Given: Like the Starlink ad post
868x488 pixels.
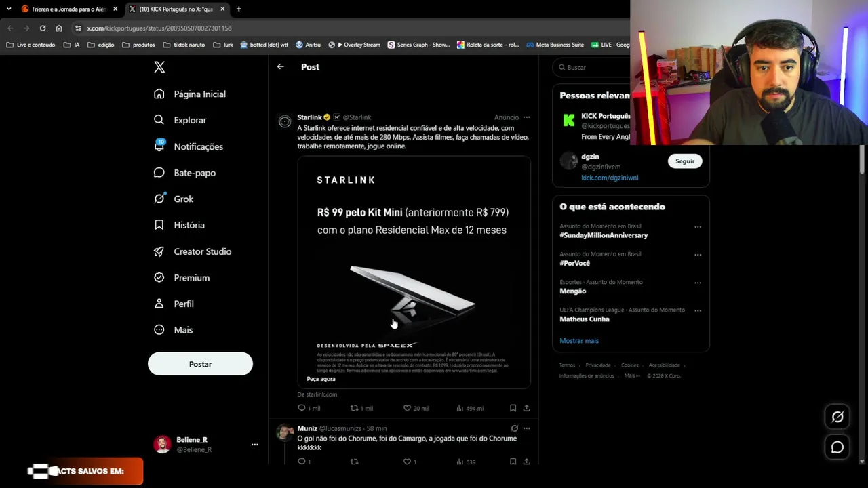Looking at the screenshot, I should (x=407, y=408).
